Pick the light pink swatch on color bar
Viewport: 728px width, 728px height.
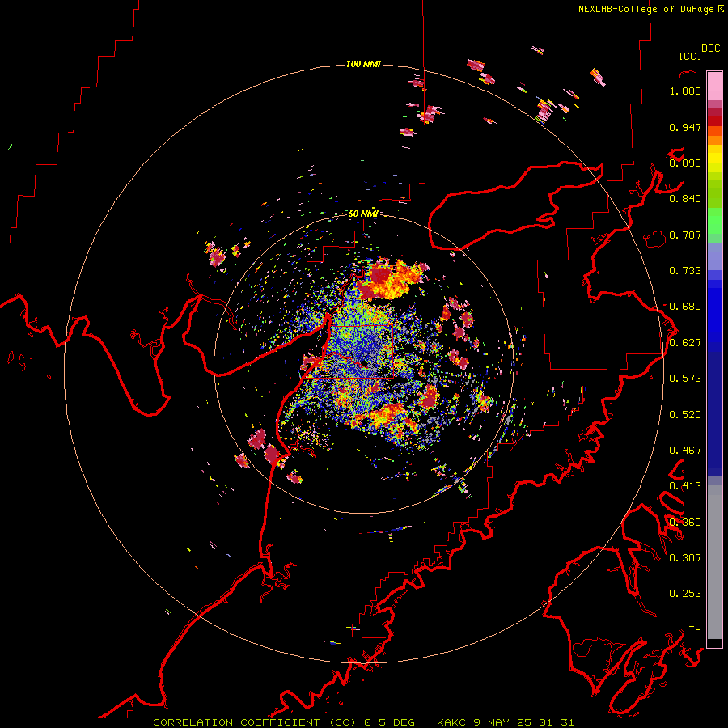pos(714,86)
